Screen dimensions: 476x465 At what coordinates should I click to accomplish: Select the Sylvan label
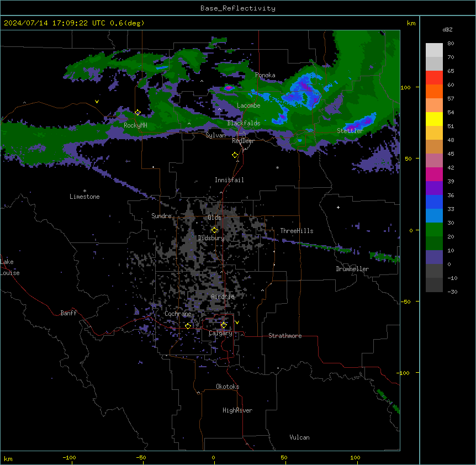coord(215,135)
